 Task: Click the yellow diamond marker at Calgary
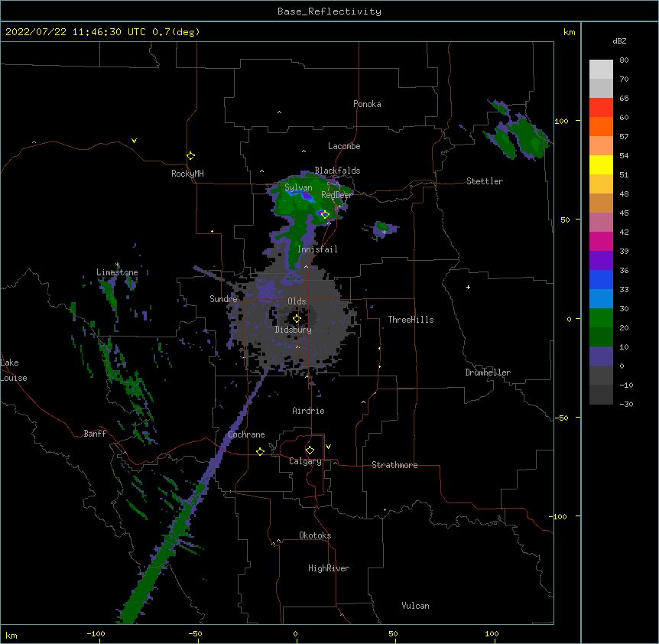tap(310, 450)
